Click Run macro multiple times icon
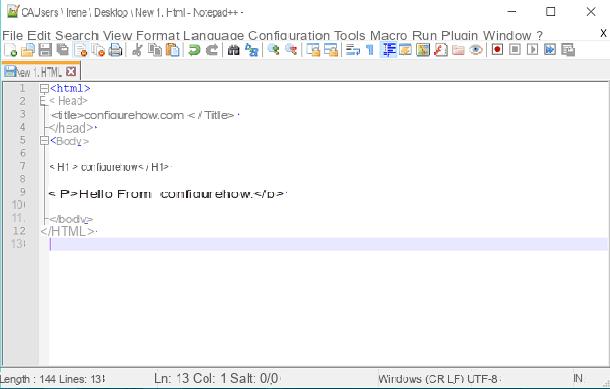 point(550,50)
